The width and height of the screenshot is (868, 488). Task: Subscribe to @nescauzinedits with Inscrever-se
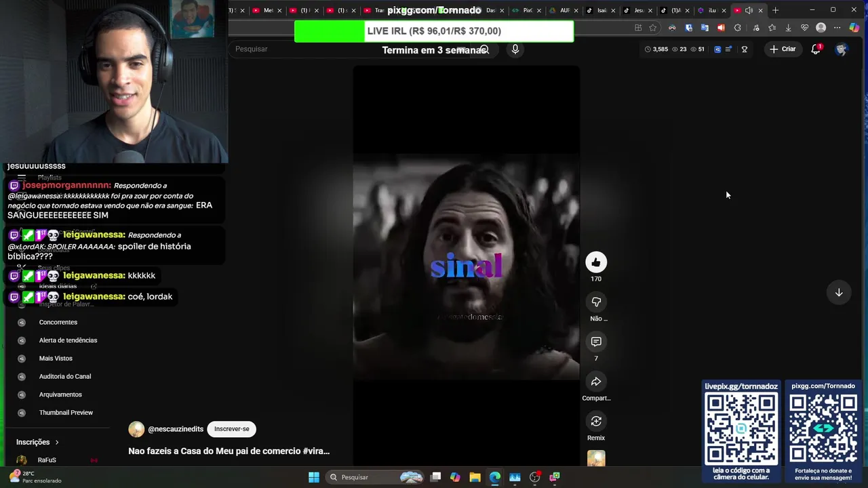(x=231, y=429)
